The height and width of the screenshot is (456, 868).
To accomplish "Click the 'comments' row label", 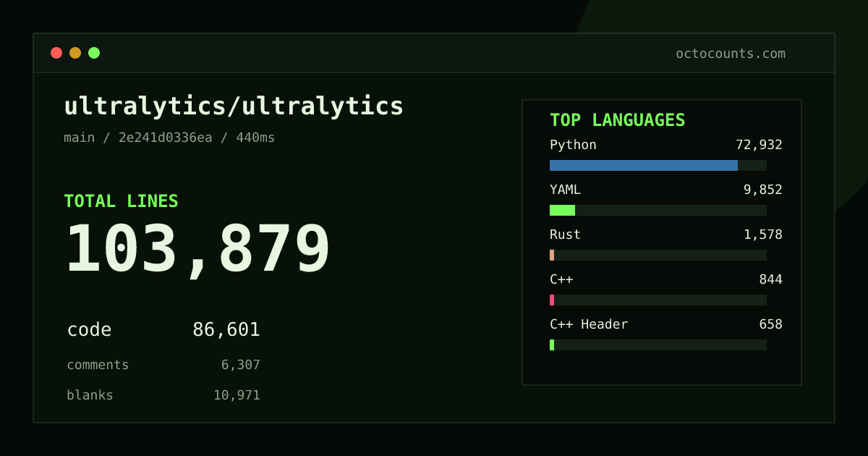I will tap(98, 365).
